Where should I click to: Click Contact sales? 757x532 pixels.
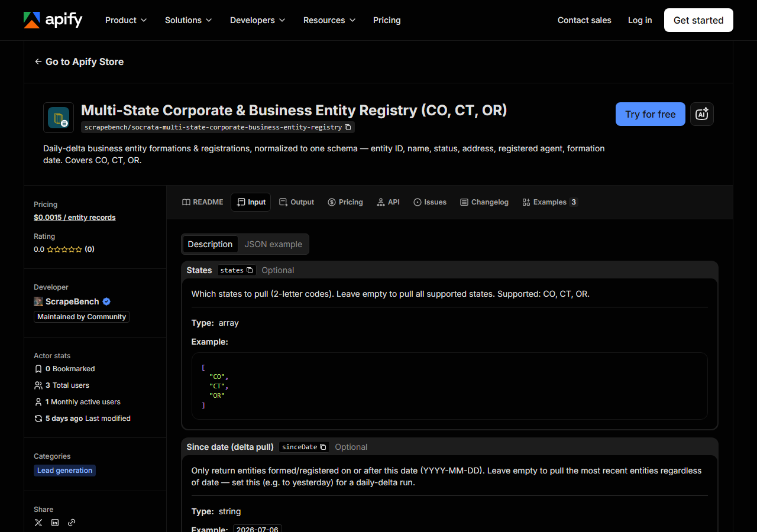(584, 20)
